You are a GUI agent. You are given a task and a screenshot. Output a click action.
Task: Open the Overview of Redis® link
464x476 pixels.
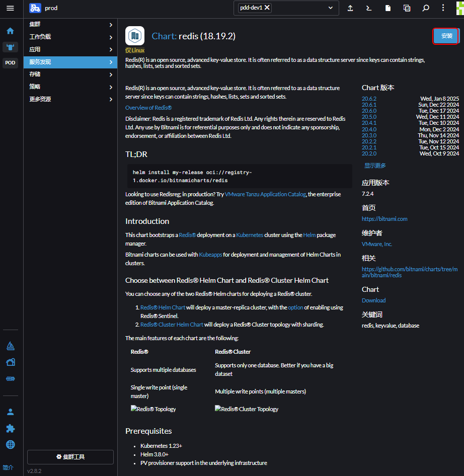point(148,108)
